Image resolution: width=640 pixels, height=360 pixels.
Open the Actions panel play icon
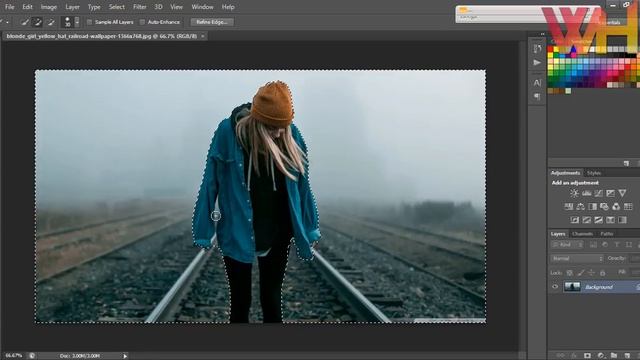pos(537,63)
